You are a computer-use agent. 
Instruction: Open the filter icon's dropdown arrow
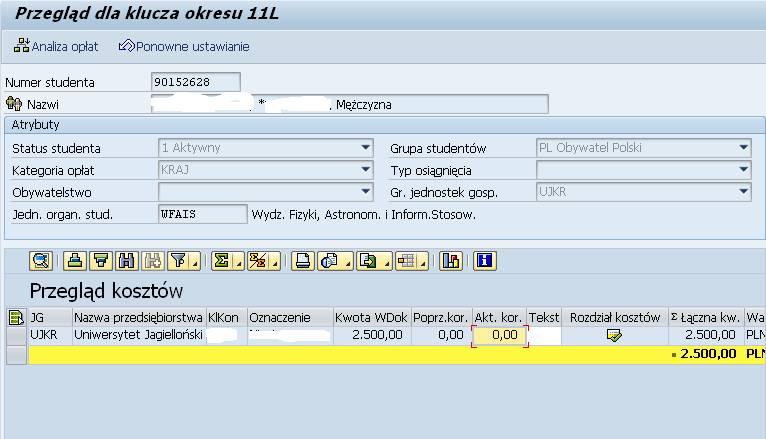click(x=195, y=264)
